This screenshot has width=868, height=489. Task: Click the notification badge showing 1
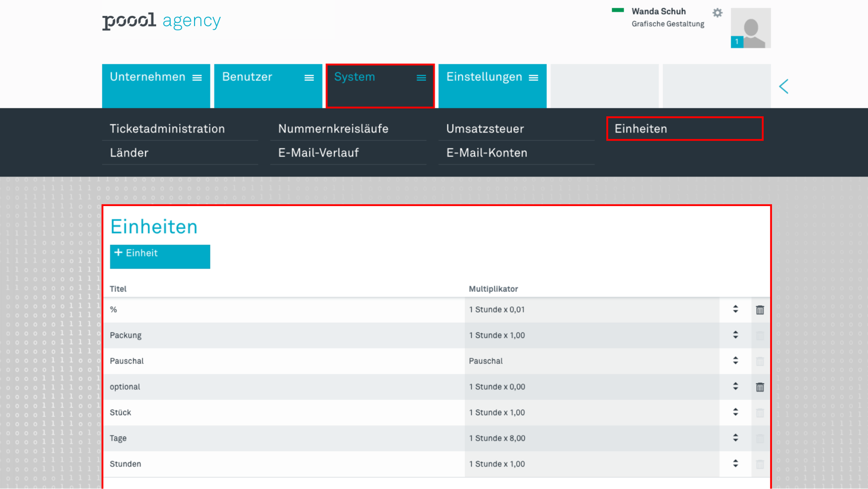(x=737, y=42)
